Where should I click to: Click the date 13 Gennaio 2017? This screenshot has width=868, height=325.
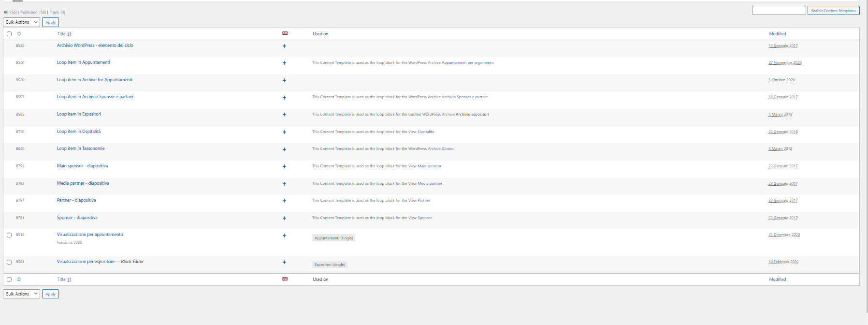(x=783, y=46)
